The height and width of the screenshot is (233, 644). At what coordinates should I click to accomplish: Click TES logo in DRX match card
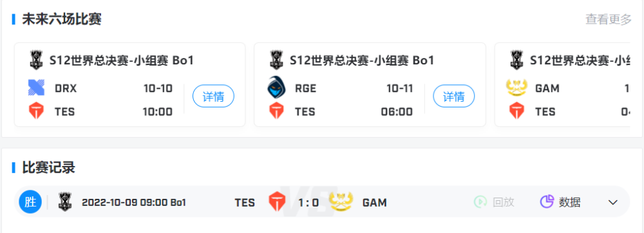click(x=35, y=111)
